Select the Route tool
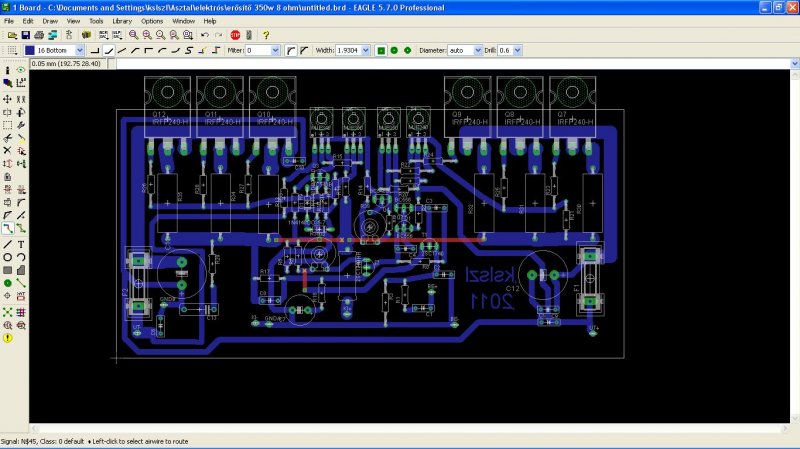This screenshot has height=449, width=800. (x=8, y=228)
